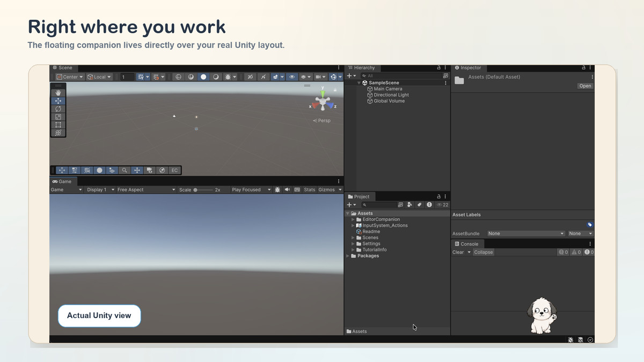This screenshot has width=644, height=362.
Task: Open the Game view frame debugger bug icon
Action: [277, 189]
